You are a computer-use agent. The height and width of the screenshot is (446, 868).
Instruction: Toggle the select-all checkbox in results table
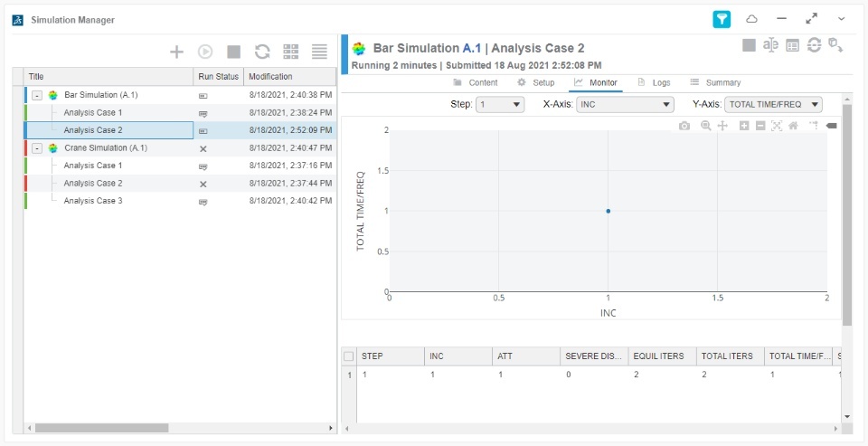(x=349, y=356)
